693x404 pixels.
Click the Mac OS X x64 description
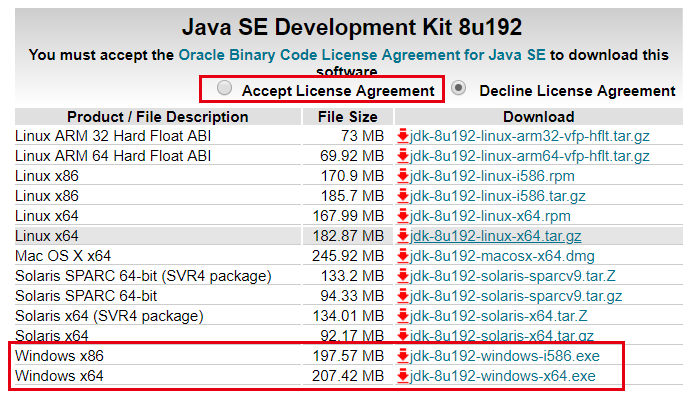tap(63, 256)
